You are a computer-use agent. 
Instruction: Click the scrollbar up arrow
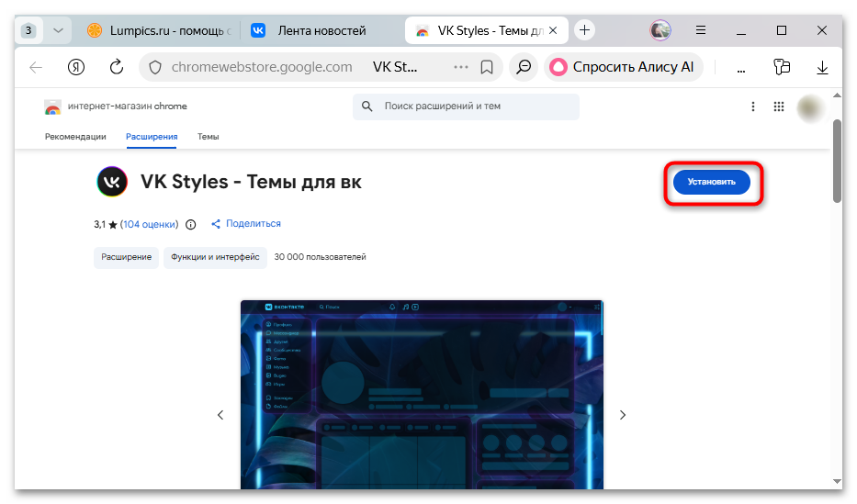838,95
